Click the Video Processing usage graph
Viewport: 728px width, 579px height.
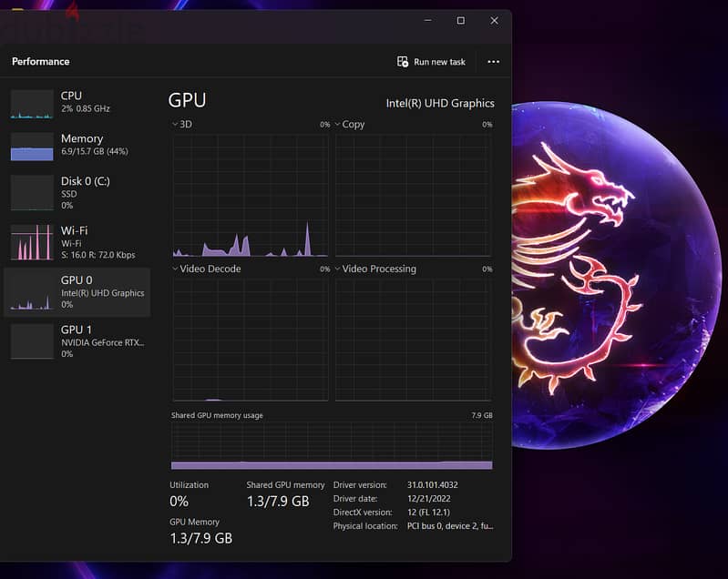(414, 340)
